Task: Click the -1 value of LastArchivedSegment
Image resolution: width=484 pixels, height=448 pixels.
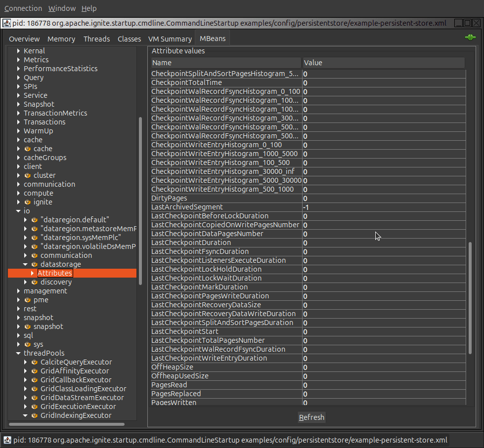Action: 306,207
